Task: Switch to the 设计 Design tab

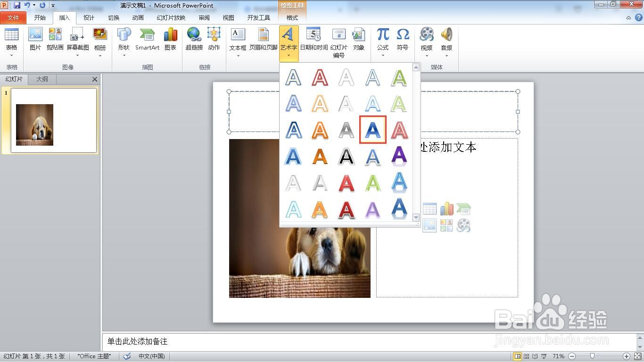Action: [89, 18]
